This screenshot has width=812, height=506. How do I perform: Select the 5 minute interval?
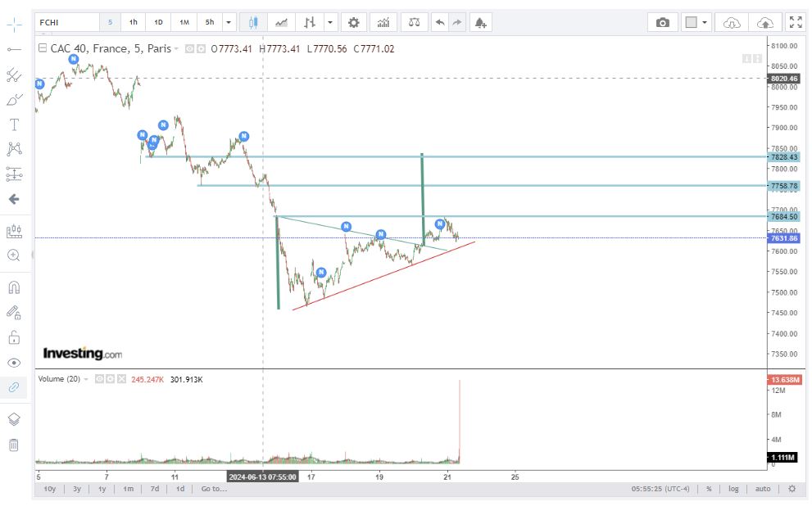(x=110, y=22)
